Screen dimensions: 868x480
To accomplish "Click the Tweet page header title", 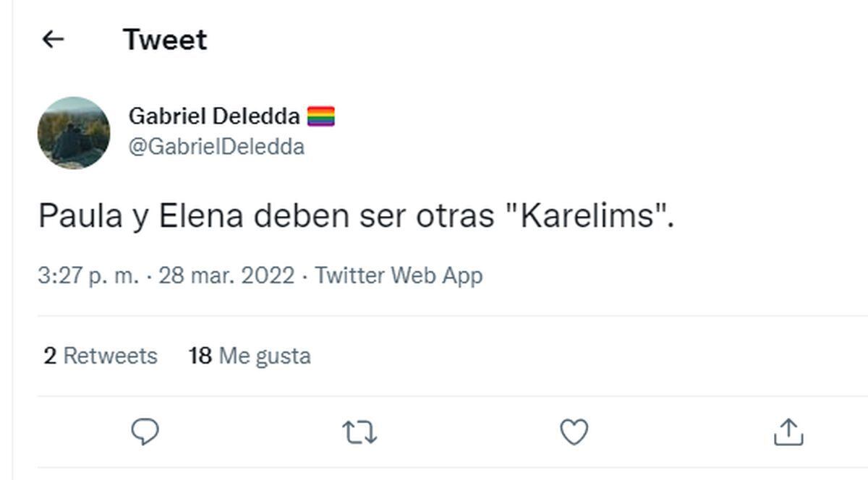I will point(165,39).
